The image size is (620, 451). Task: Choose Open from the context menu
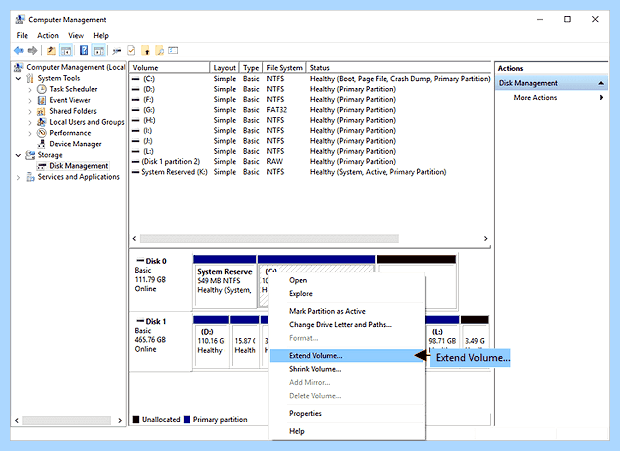click(x=346, y=280)
